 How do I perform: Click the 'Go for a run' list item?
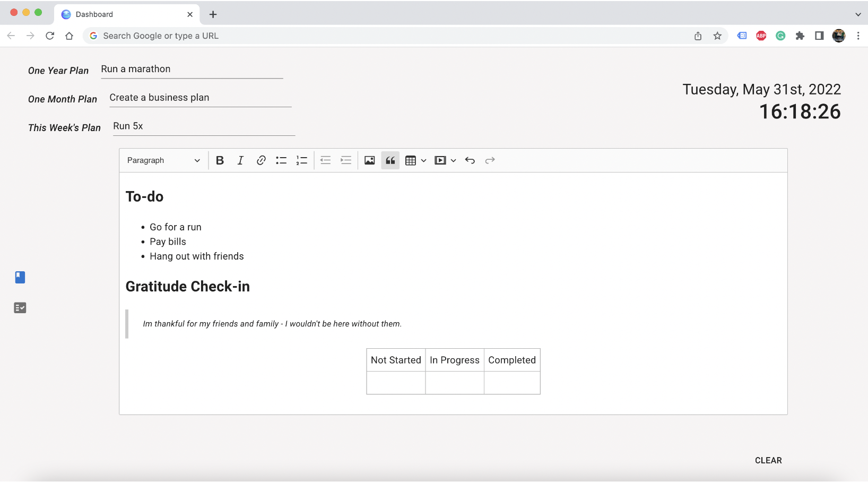click(176, 227)
